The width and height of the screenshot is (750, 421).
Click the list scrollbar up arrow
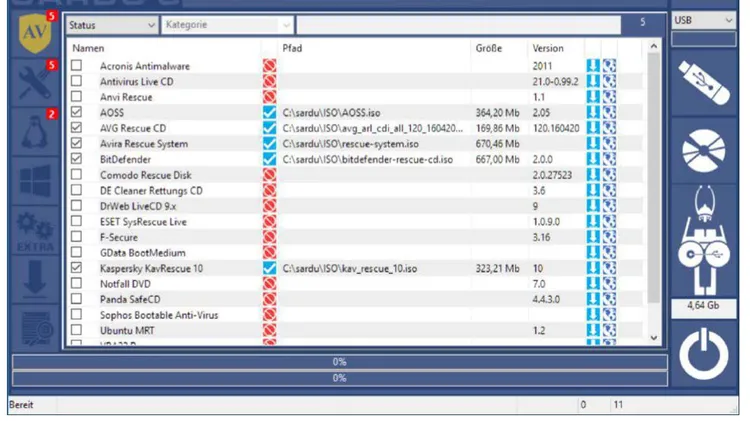(x=654, y=46)
